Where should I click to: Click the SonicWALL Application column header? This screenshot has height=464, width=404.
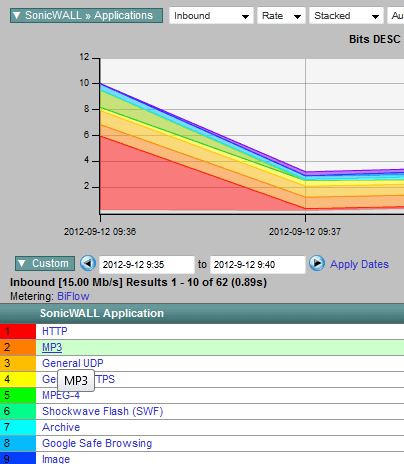tap(102, 313)
